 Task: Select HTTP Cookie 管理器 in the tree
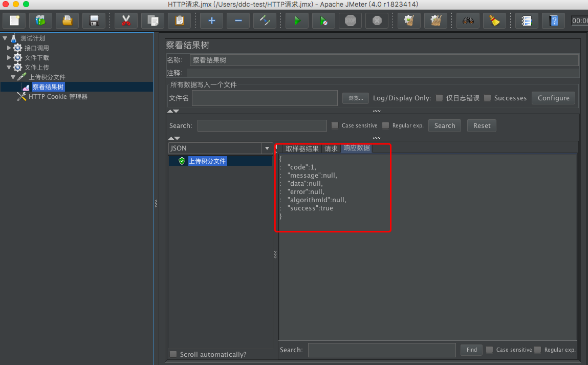58,97
